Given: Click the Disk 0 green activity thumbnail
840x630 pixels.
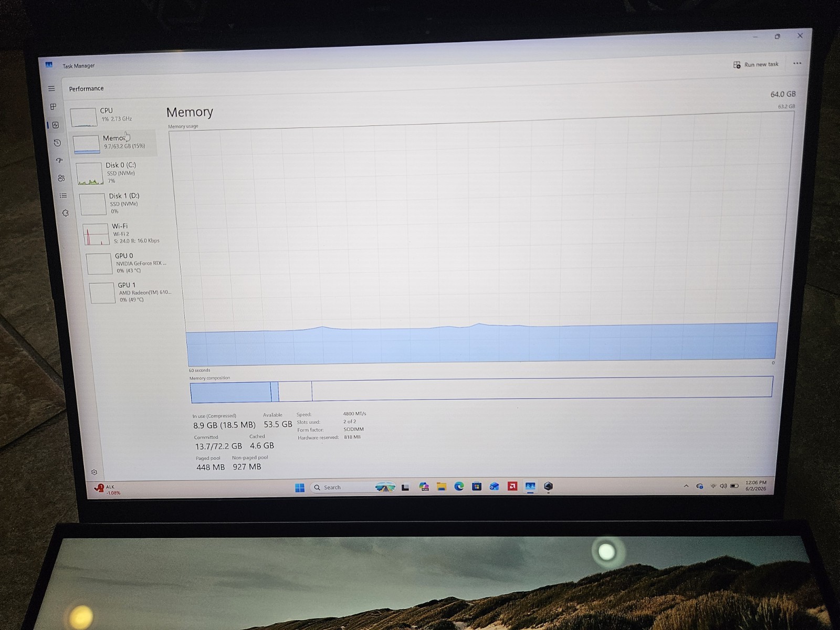Looking at the screenshot, I should click(x=89, y=174).
